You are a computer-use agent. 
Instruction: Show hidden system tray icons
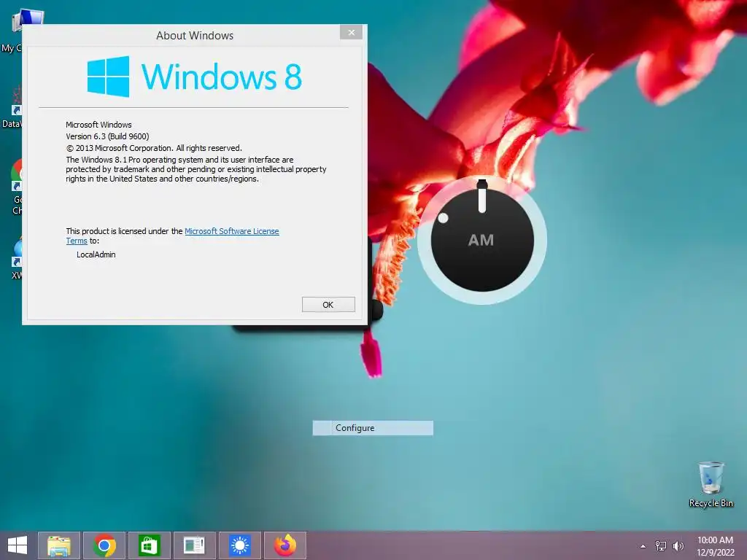coord(643,546)
